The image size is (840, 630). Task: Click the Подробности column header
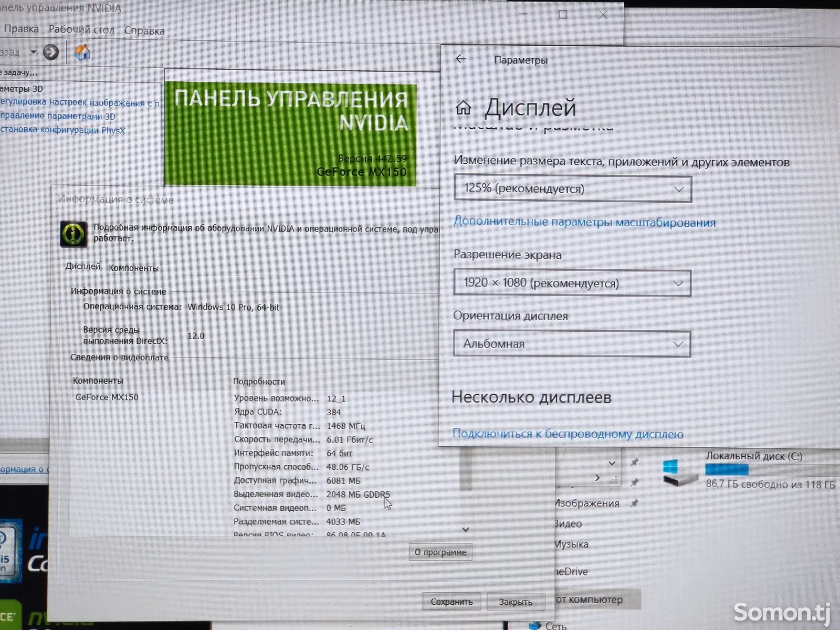pyautogui.click(x=259, y=382)
